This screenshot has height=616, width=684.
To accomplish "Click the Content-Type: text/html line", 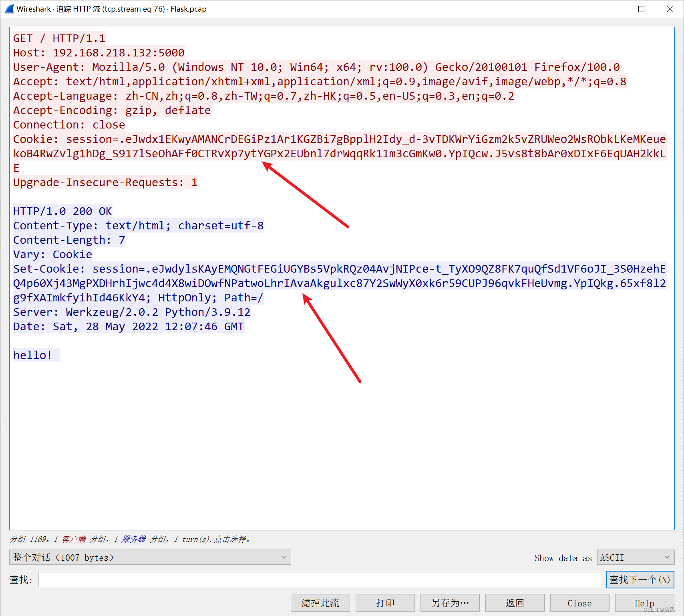I will pos(138,226).
